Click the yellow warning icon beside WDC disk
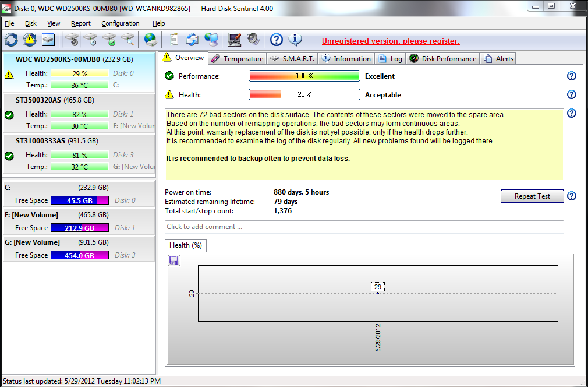 pyautogui.click(x=9, y=75)
